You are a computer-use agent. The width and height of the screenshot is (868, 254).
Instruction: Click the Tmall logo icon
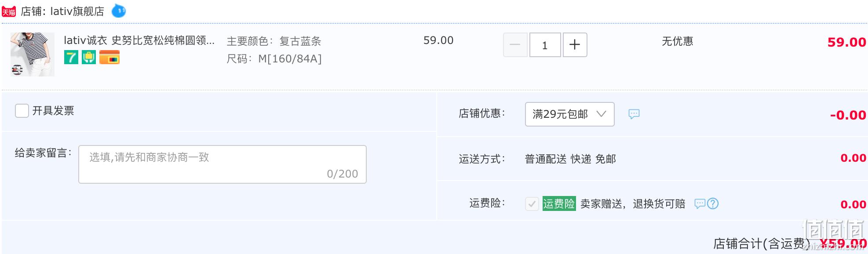tap(9, 11)
